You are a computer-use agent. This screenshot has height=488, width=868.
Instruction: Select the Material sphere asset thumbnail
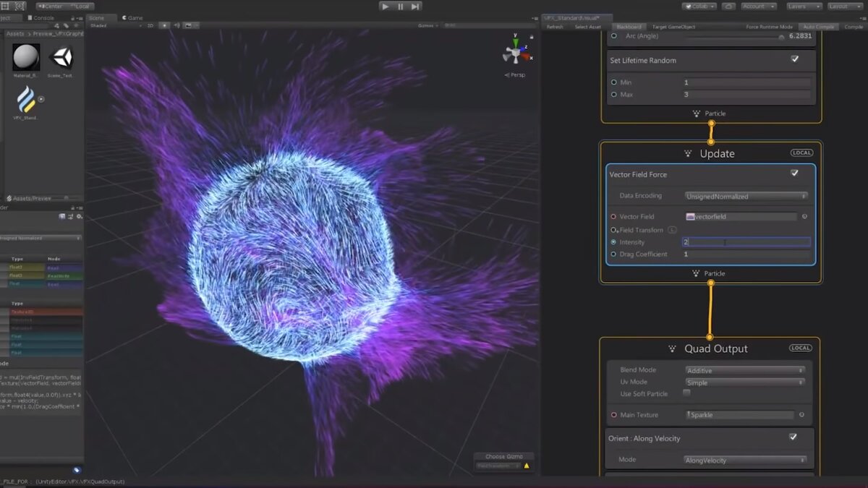pos(26,58)
